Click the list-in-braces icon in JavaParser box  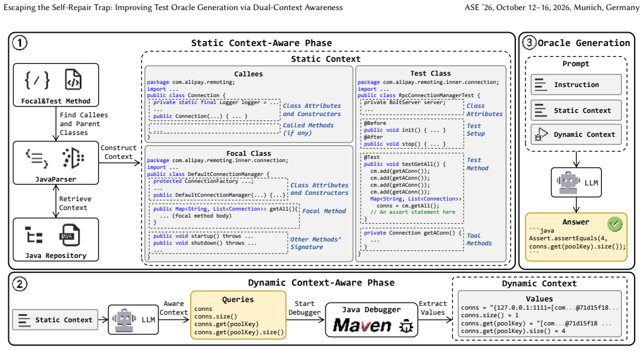pyautogui.click(x=37, y=158)
